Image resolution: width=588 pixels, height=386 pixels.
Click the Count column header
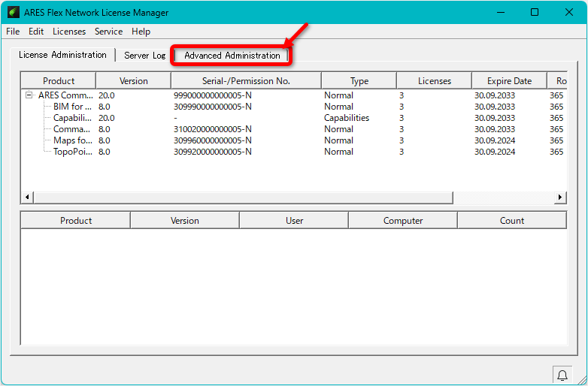coord(512,221)
